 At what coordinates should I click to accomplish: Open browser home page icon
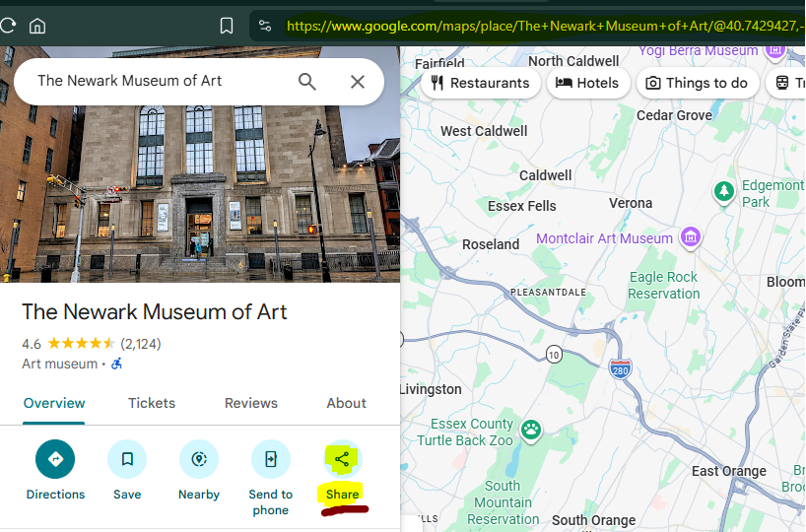37,26
